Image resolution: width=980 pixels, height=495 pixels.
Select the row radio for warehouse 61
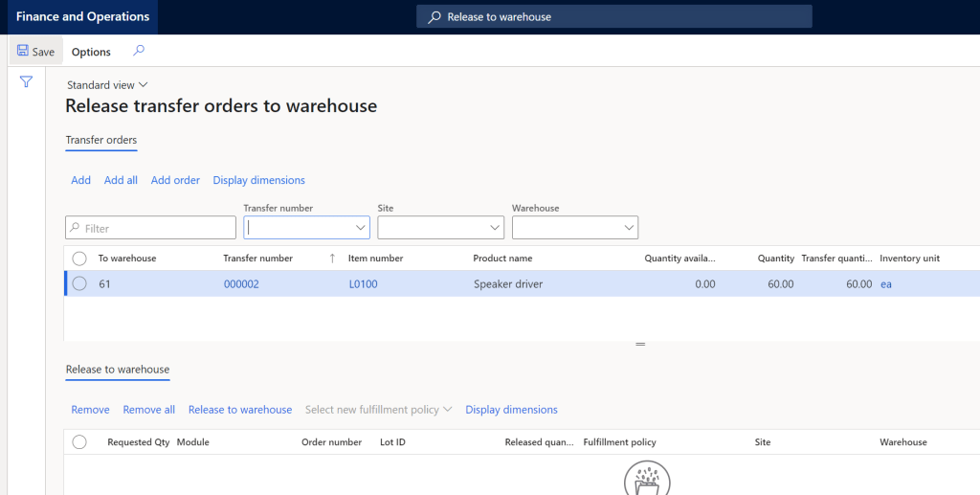79,283
